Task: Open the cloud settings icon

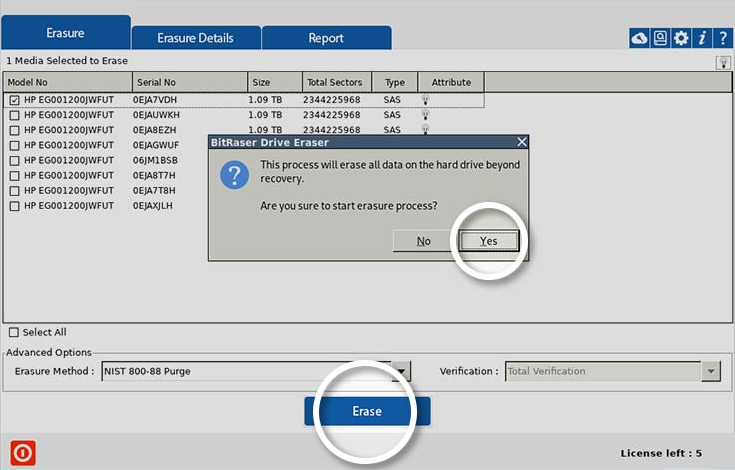Action: pyautogui.click(x=639, y=38)
